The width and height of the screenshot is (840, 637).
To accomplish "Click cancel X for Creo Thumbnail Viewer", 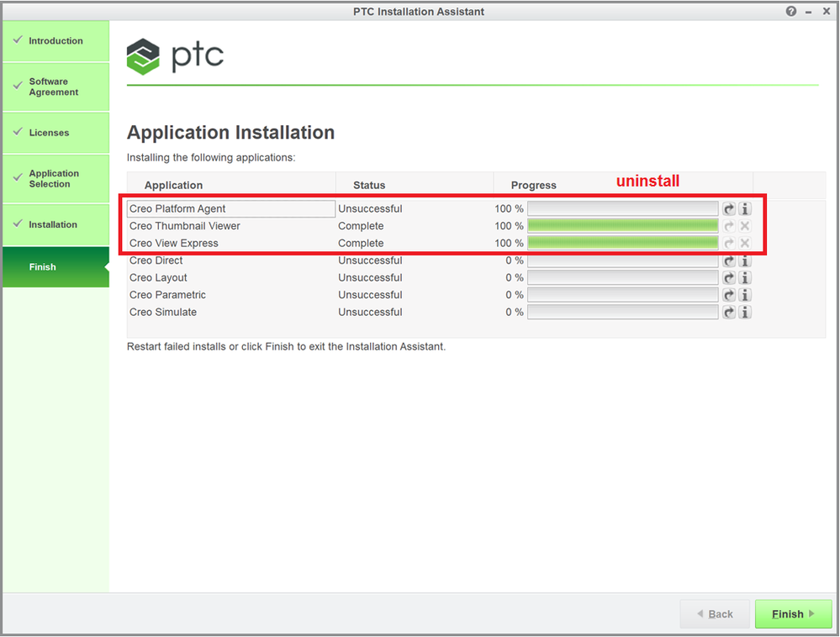I will click(x=745, y=226).
